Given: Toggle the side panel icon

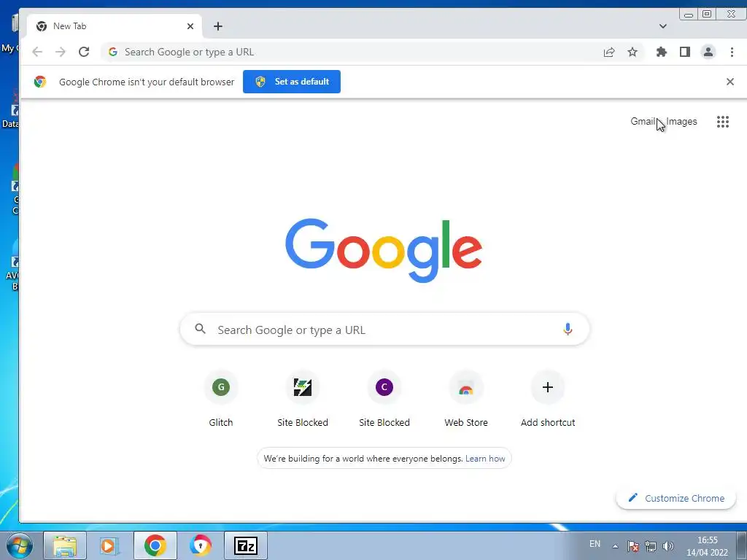Looking at the screenshot, I should click(x=684, y=52).
